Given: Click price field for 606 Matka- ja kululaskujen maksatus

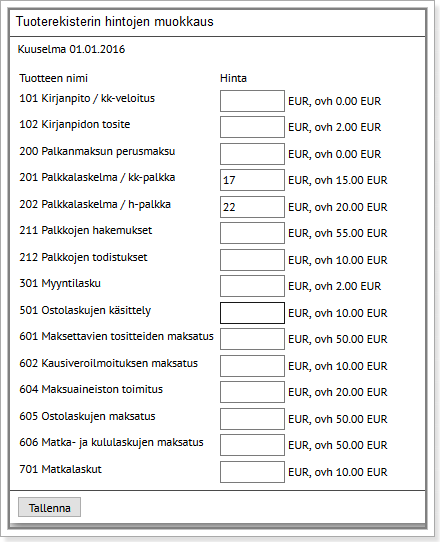Looking at the screenshot, I should (x=252, y=445).
